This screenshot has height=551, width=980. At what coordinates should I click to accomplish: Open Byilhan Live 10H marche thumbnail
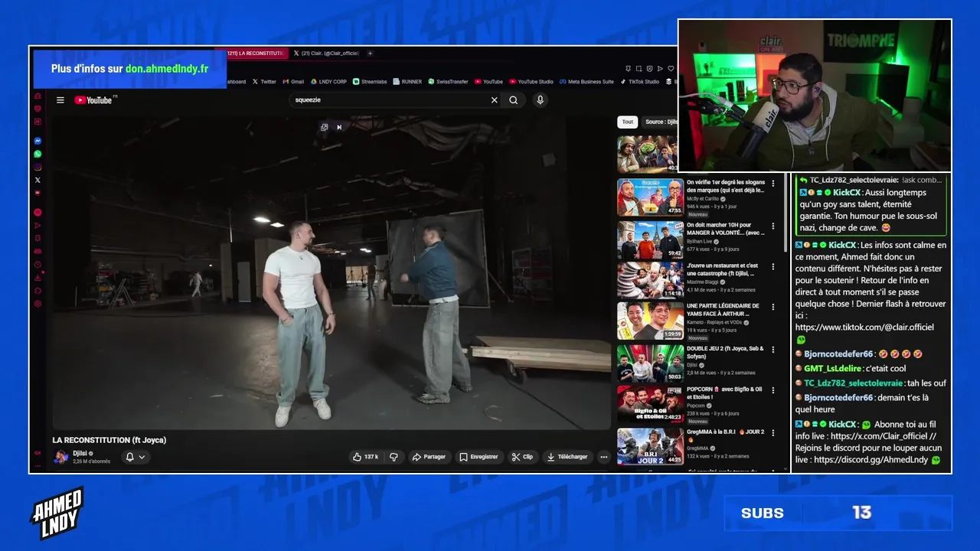[650, 240]
